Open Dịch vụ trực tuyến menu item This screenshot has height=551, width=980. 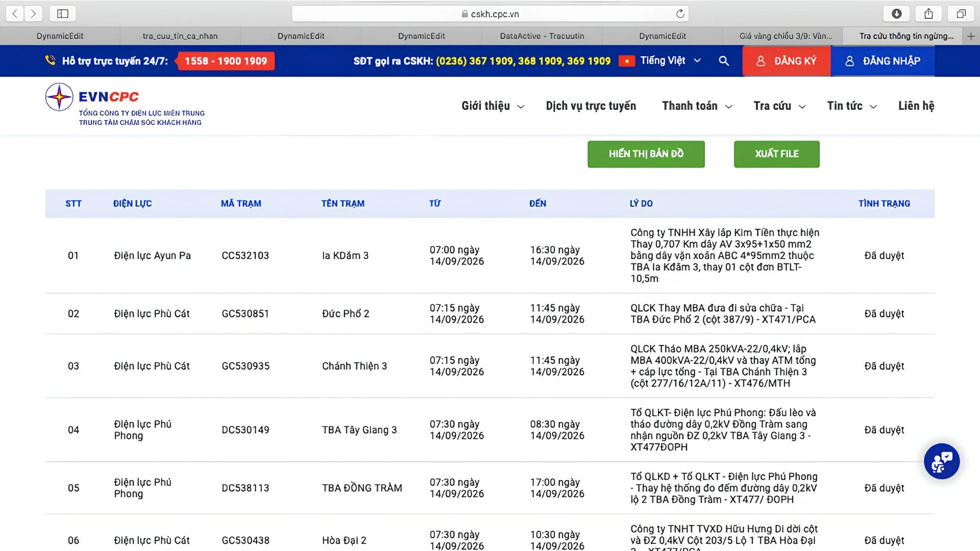[x=591, y=106]
